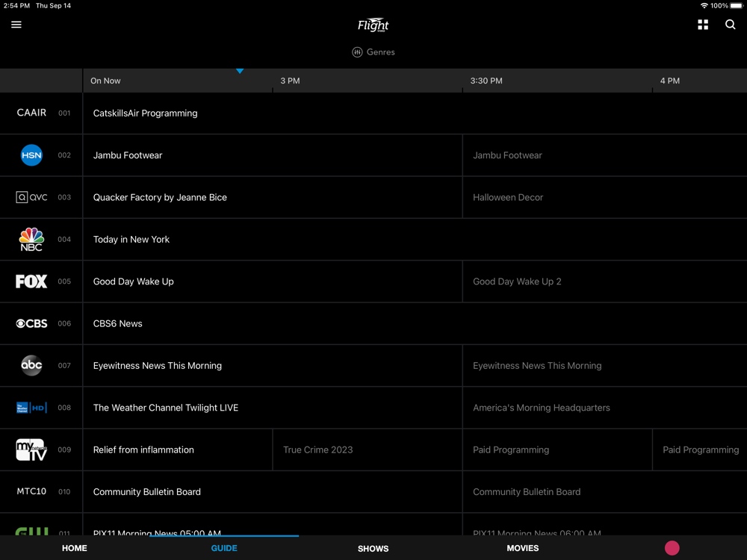Open CatskillsAir Programming
The width and height of the screenshot is (747, 560).
click(x=415, y=113)
